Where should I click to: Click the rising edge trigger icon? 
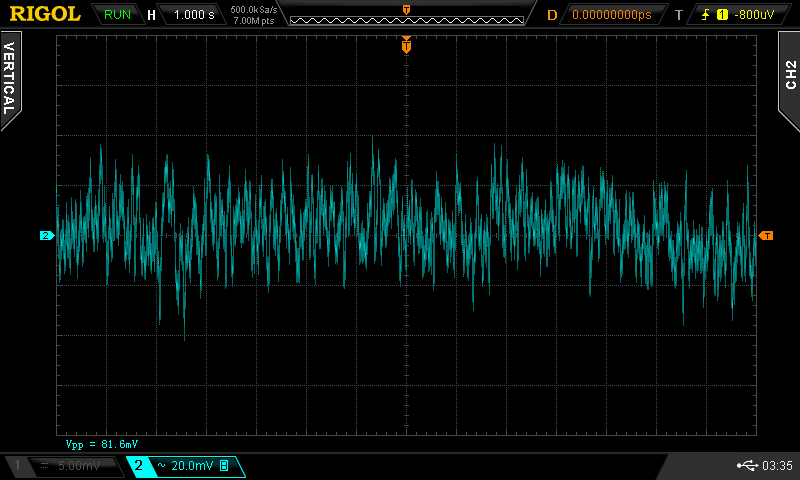coord(706,15)
